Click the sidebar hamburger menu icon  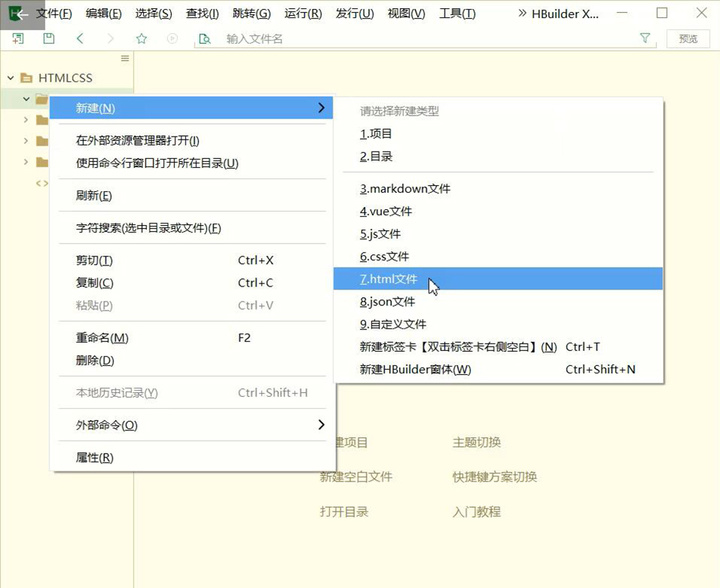tap(125, 58)
